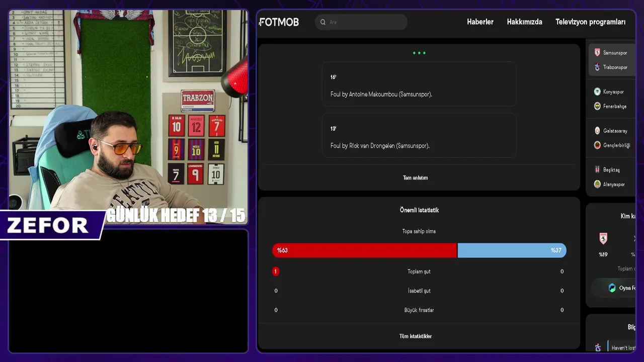Open the Galatasaray team name link
This screenshot has width=644, height=362.
(615, 131)
